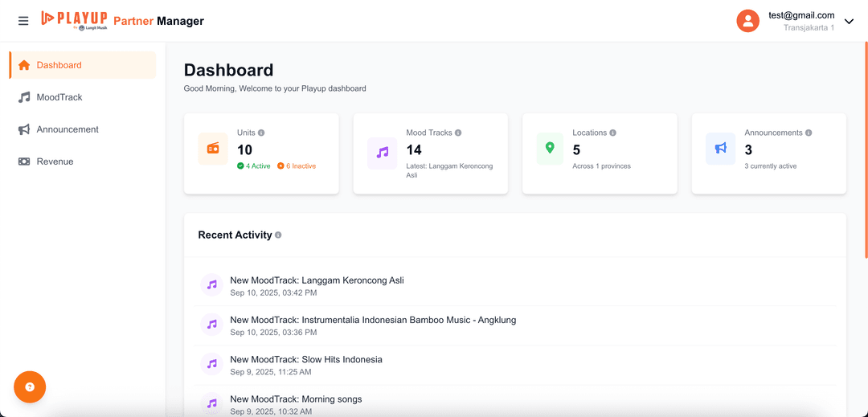Open the user avatar icon

pos(748,21)
